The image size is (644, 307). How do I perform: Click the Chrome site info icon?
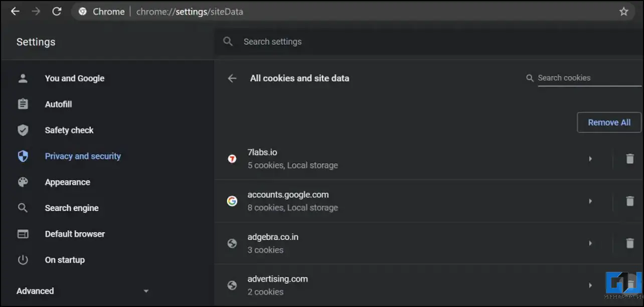(x=83, y=12)
